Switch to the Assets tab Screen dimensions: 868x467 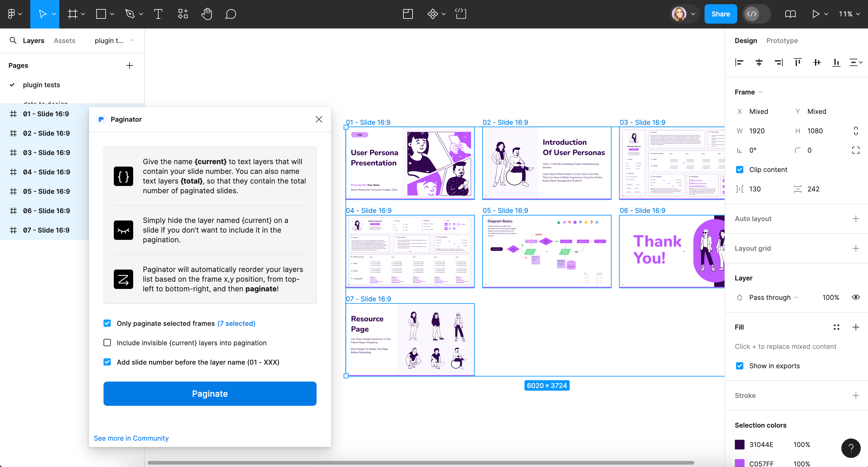[x=64, y=41]
